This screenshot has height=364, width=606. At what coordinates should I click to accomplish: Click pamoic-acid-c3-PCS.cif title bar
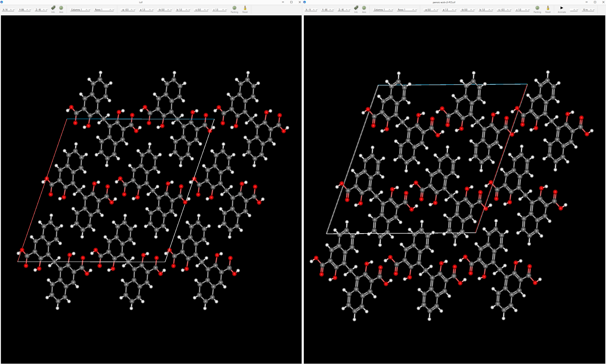coord(444,2)
